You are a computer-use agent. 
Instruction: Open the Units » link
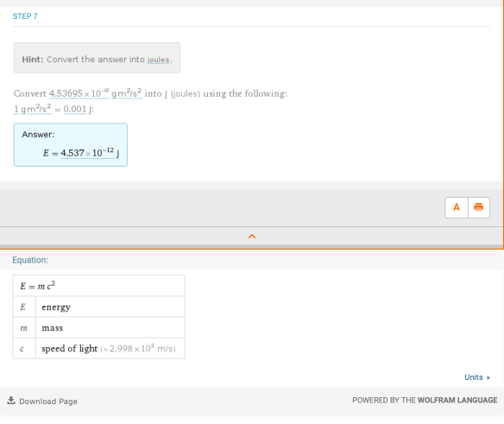477,377
